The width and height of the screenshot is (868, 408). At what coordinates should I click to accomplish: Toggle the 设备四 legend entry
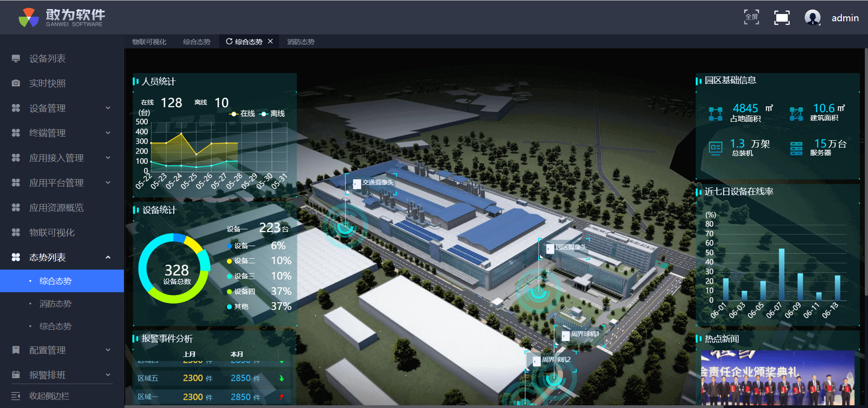(x=241, y=292)
